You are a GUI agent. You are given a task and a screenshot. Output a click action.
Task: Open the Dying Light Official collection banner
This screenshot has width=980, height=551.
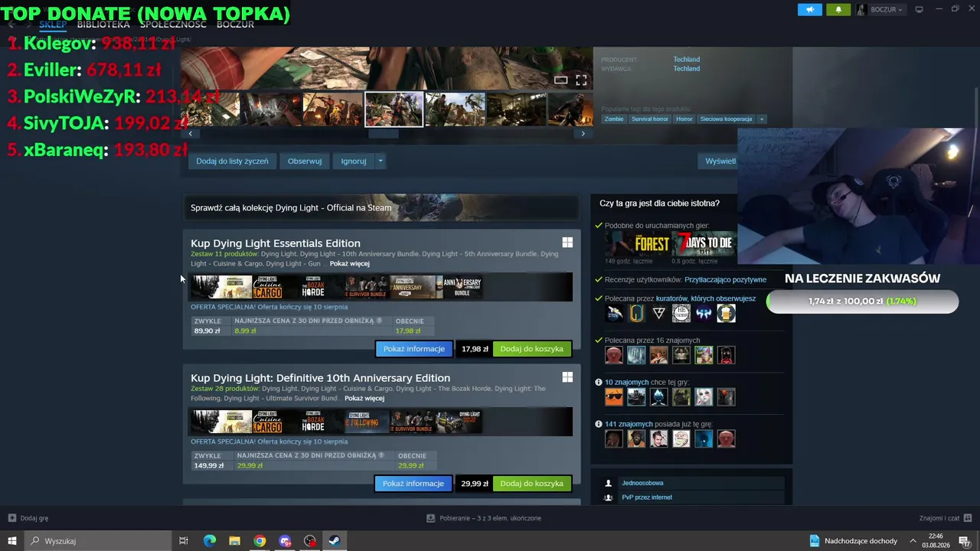(x=381, y=207)
